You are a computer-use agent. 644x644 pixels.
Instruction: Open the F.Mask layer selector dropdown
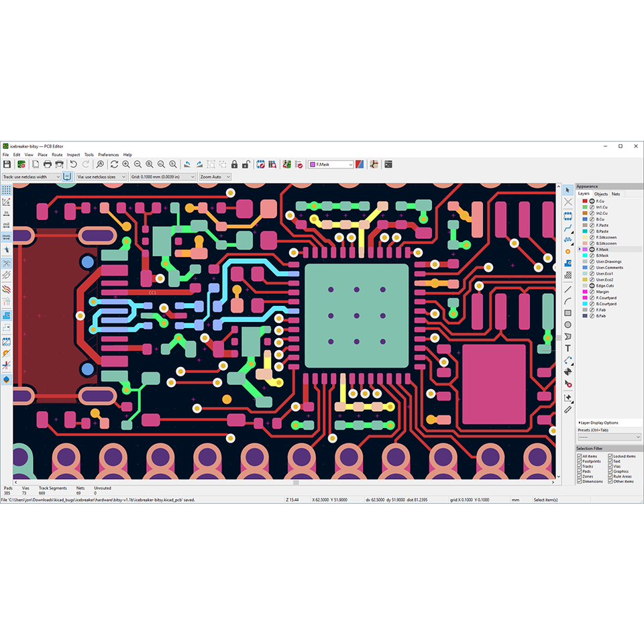pos(331,164)
